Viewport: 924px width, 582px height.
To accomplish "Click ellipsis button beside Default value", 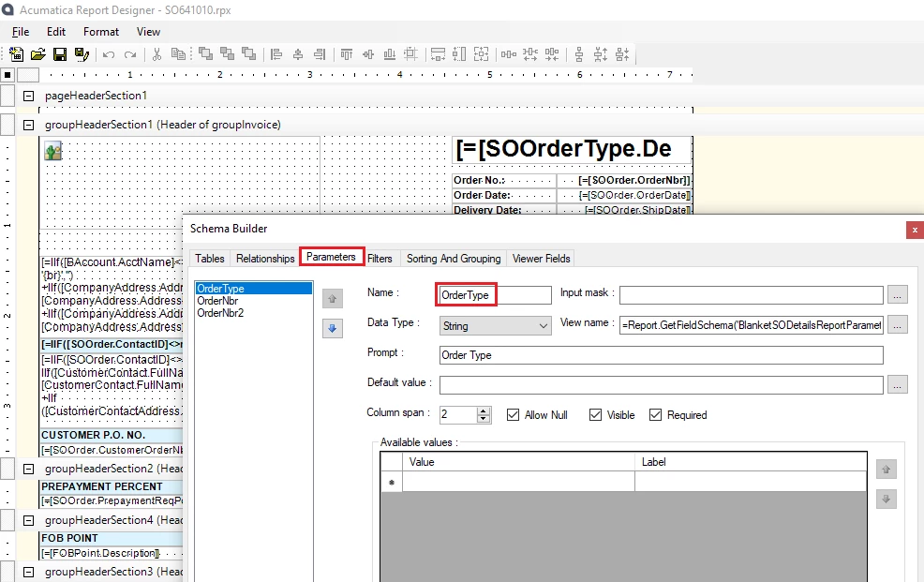I will tap(898, 384).
